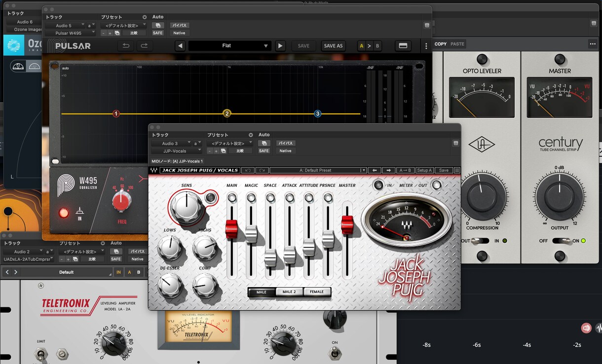The image size is (602, 364).
Task: Click next preset right arrow in JJP Vocals
Action: pyautogui.click(x=388, y=170)
